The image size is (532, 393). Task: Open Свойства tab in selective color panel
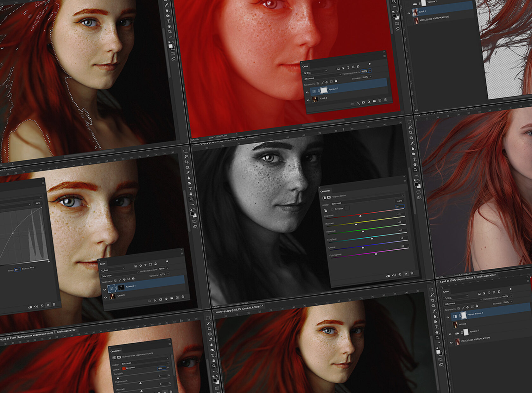[115, 351]
